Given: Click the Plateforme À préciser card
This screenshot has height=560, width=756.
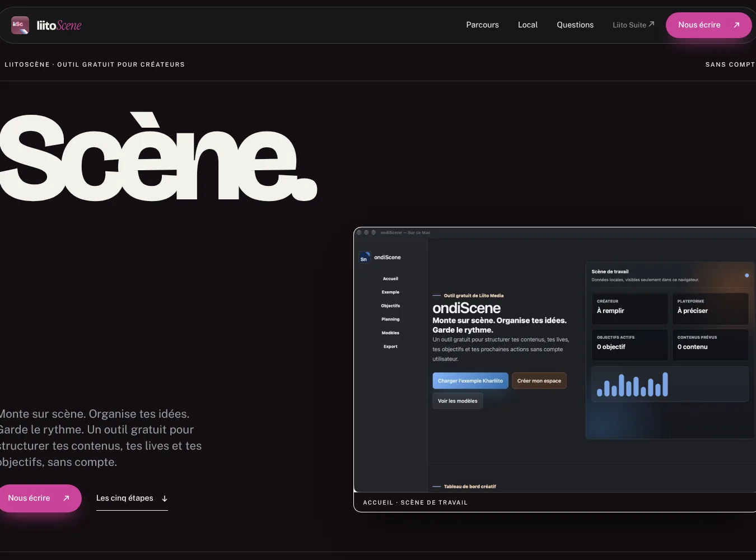Looking at the screenshot, I should [710, 309].
